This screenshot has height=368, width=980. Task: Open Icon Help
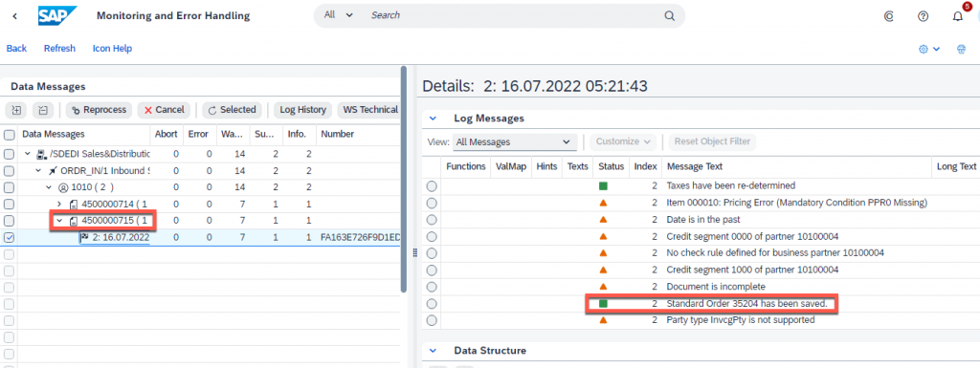113,49
